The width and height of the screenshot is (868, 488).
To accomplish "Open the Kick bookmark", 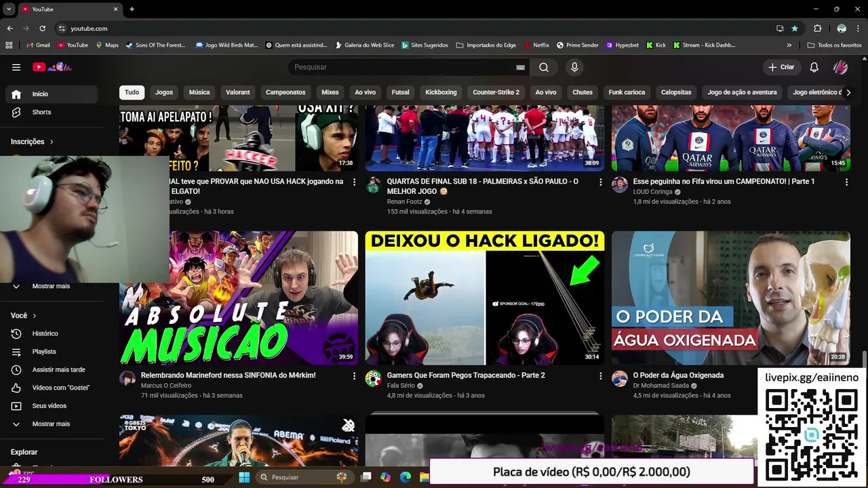I will (656, 45).
